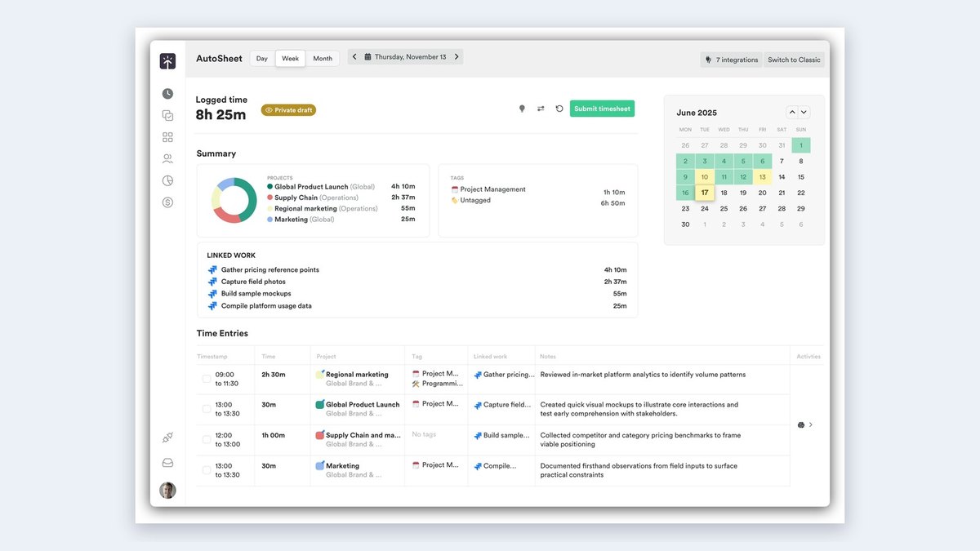This screenshot has height=551, width=980.
Task: Go to the next date with the right arrow
Action: click(x=457, y=57)
